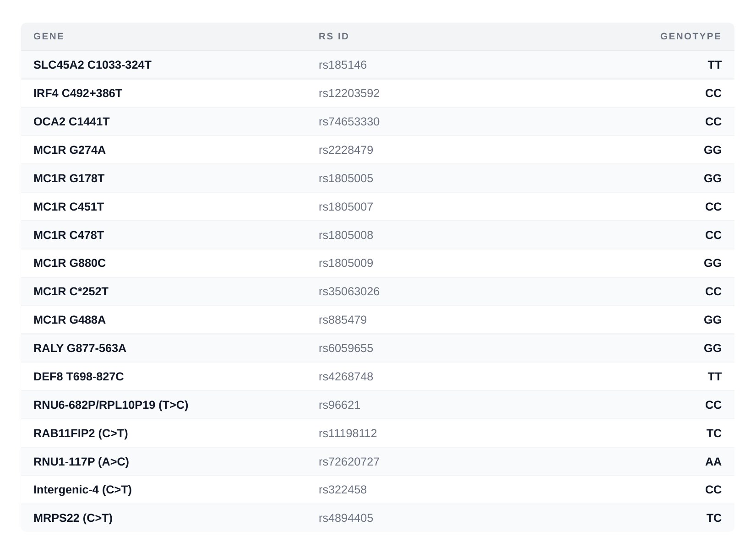Select the rs885479 ID cell

point(343,320)
